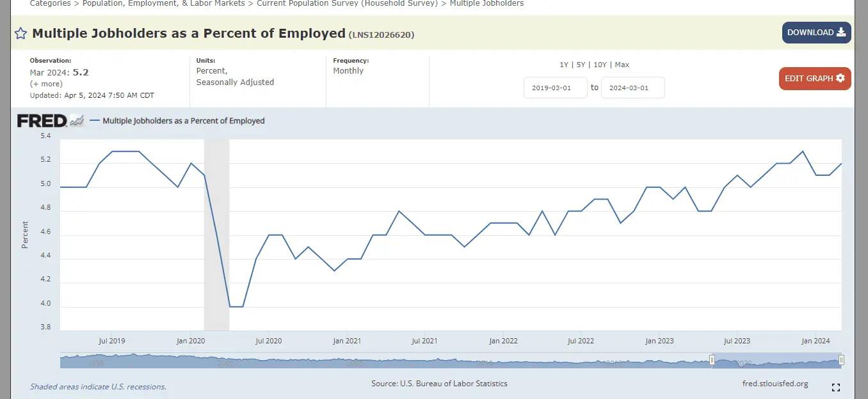Screen dimensions: 868x399
Task: Expand the (+ more) observations link
Action: click(46, 84)
